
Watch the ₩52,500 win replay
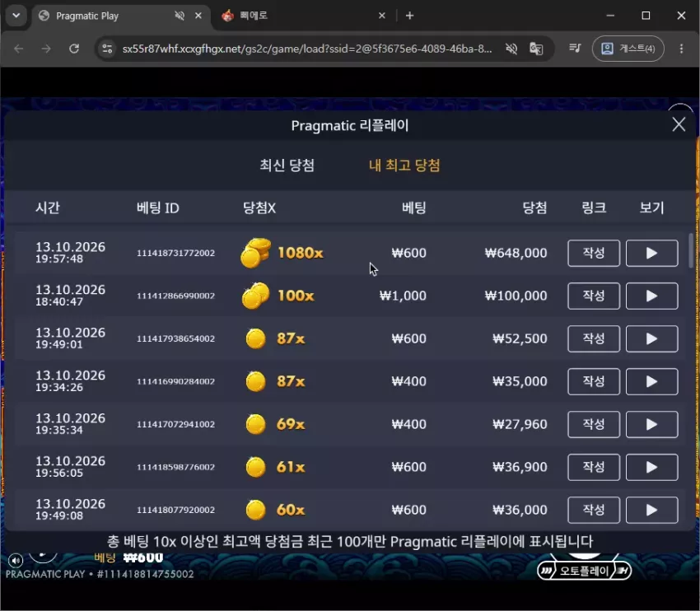(x=651, y=338)
